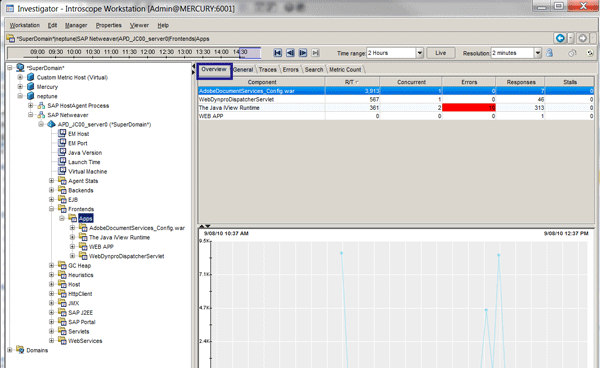Click the forward navigation arrow icon
This screenshot has width=600, height=368.
tap(582, 38)
